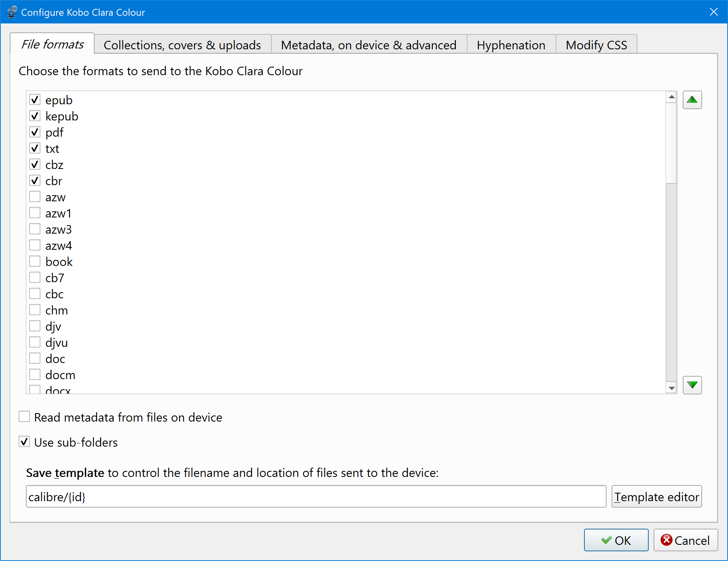Select the epub entry label in list
The image size is (728, 561).
click(x=59, y=100)
